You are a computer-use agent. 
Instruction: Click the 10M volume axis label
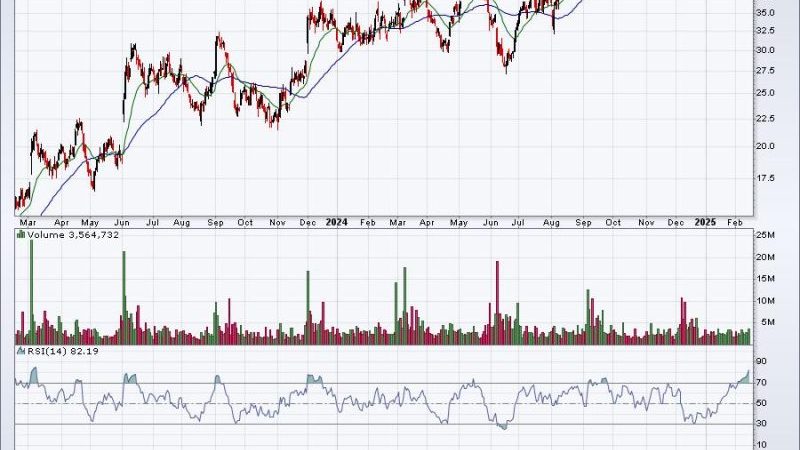point(766,301)
